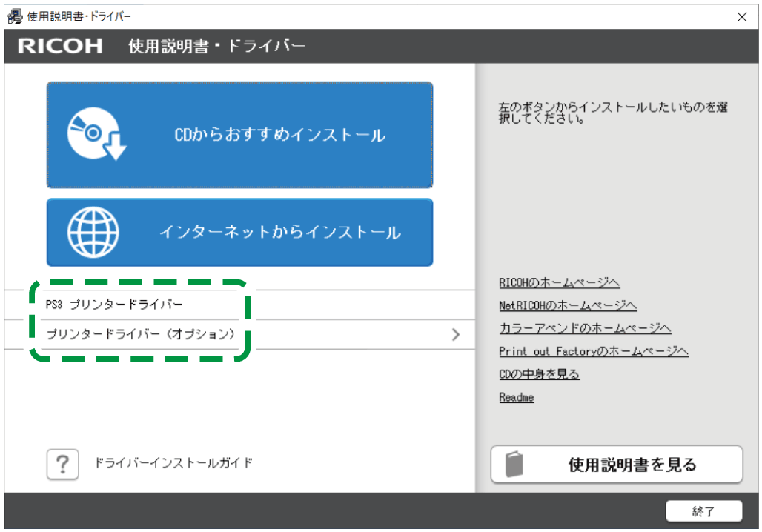Click the ドライバーインストールガイド label

(174, 464)
